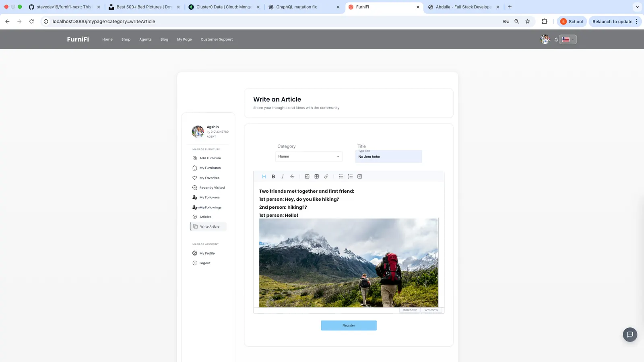Open the browser zoom magnifier icon
The width and height of the screenshot is (644, 362).
[517, 21]
